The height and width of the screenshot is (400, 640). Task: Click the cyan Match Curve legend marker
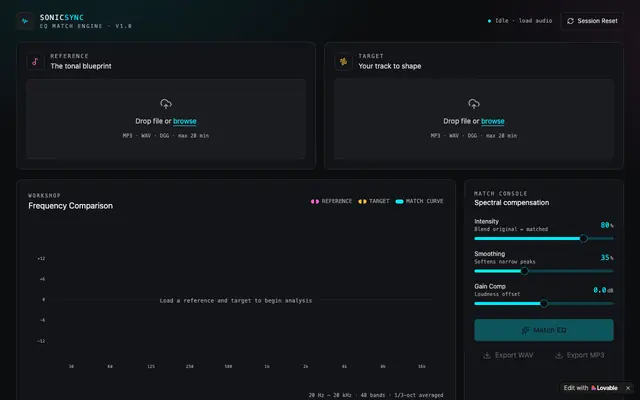[x=399, y=201]
